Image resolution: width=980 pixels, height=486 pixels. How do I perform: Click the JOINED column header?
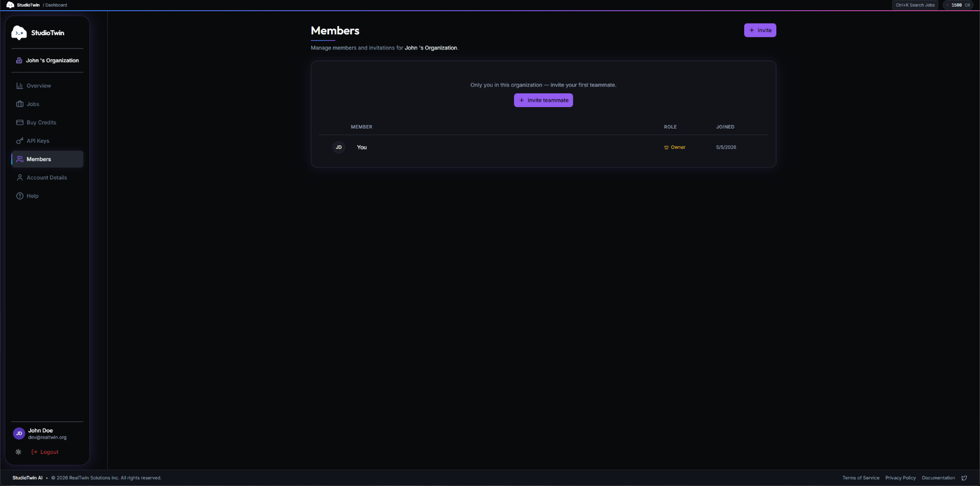[725, 127]
